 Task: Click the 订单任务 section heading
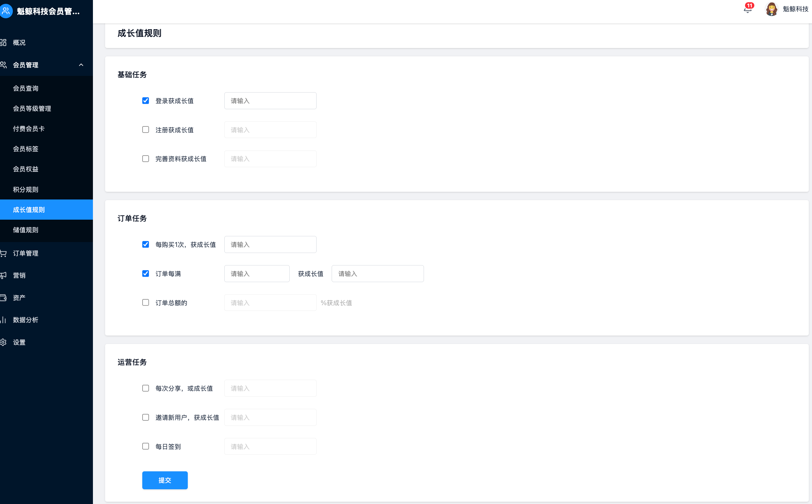click(132, 218)
